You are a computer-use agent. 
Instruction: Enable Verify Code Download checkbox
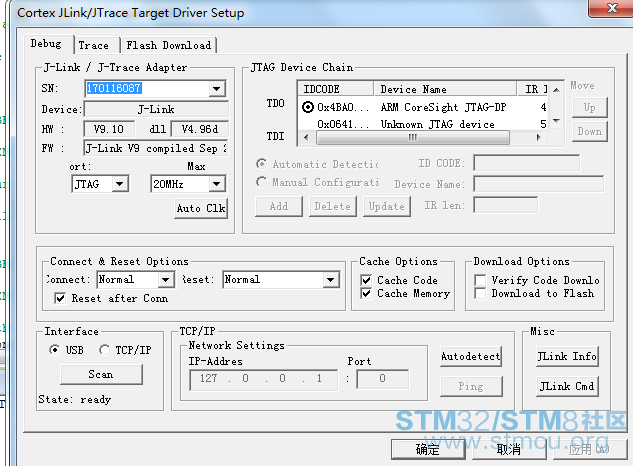480,280
